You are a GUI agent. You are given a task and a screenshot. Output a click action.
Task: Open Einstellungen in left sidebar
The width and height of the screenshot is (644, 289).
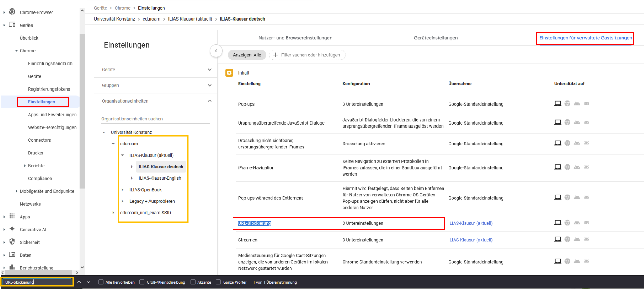tap(42, 102)
